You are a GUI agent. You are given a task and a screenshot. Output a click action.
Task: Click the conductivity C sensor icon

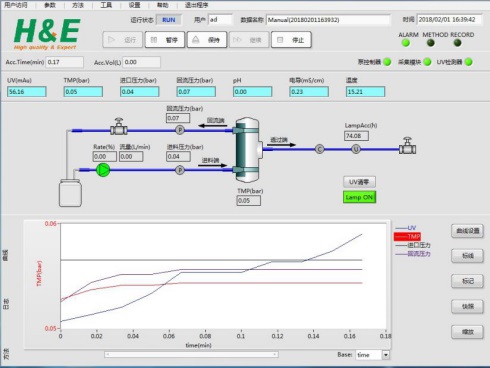click(x=319, y=149)
